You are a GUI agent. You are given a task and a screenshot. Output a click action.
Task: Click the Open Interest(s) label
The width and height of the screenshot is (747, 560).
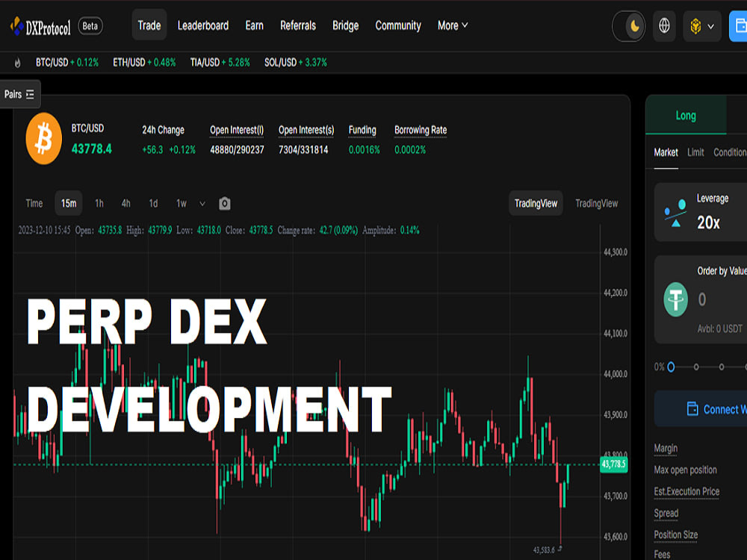(306, 130)
